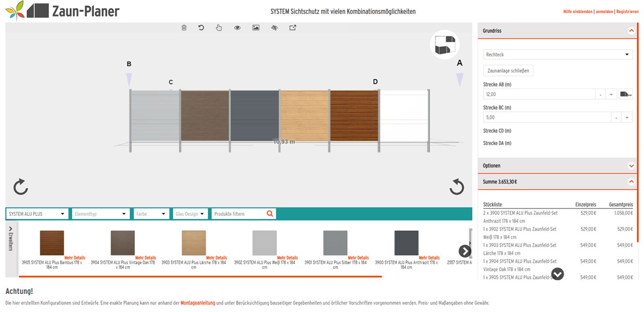
Task: Click the external link share icon
Action: pos(293,28)
